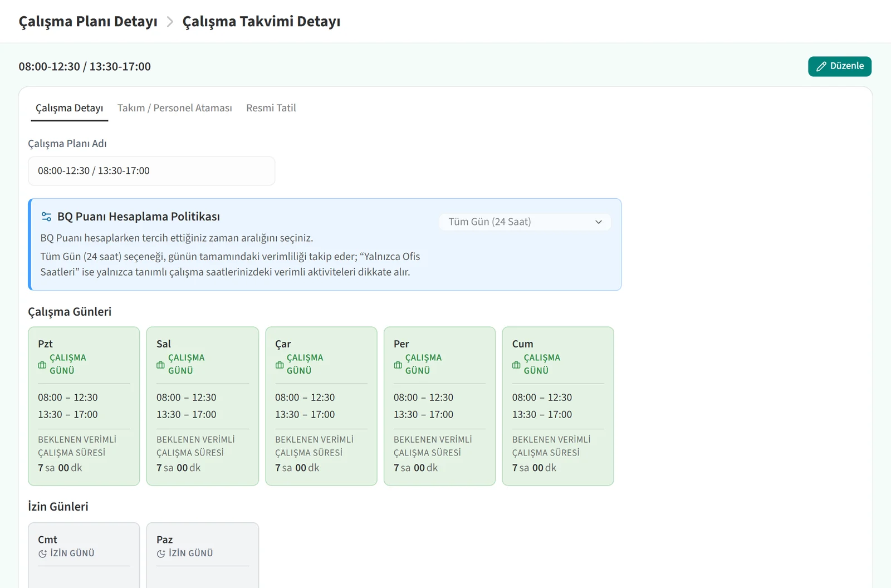Open the Takım / Personel Ataması tab
The image size is (891, 588).
click(x=175, y=108)
